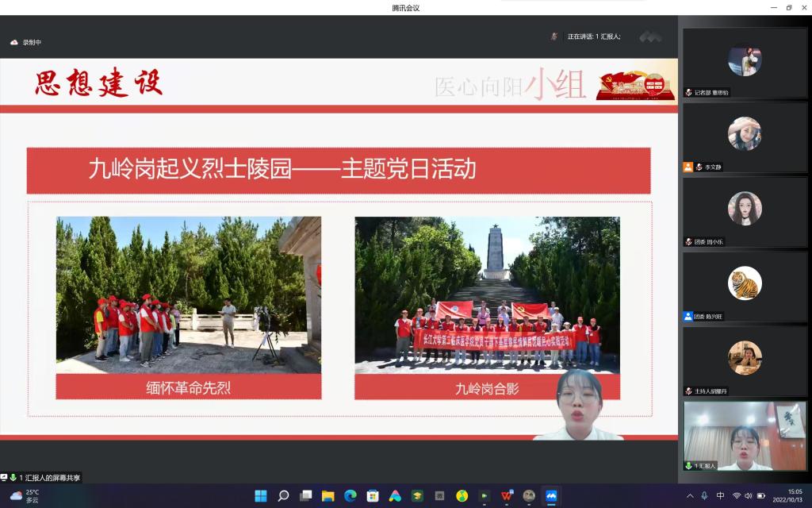
Task: Click the cloud recording status indicator
Action: pos(25,42)
